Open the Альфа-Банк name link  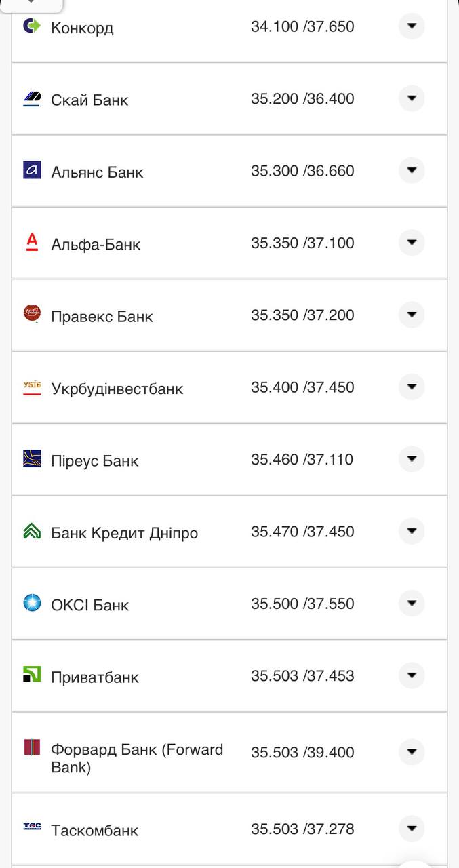click(96, 244)
